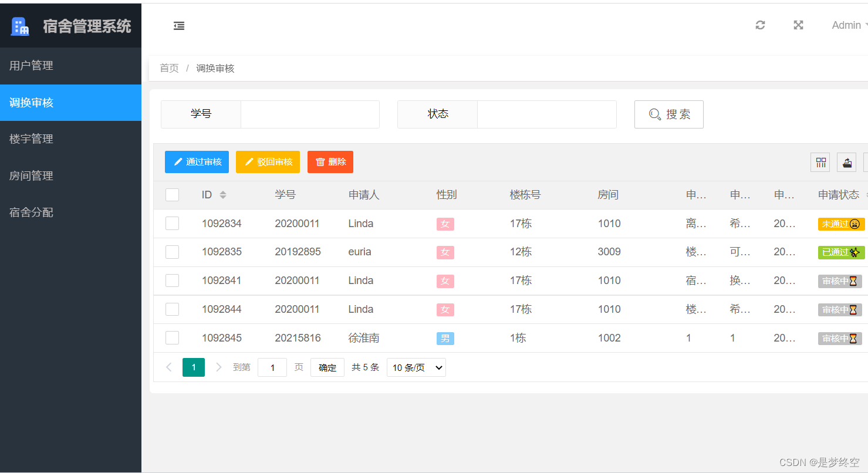Click room number 3009 cell
868x473 pixels.
[609, 252]
